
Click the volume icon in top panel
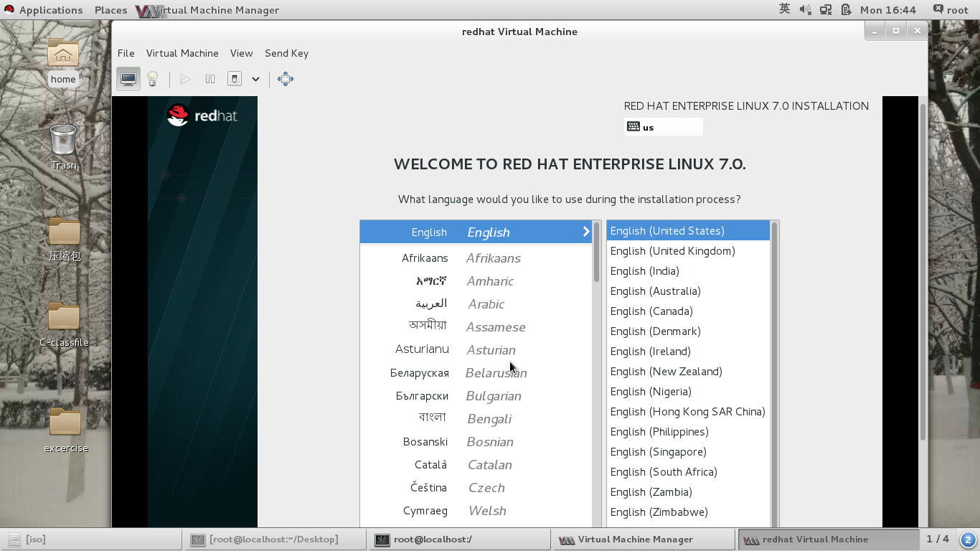[x=806, y=10]
